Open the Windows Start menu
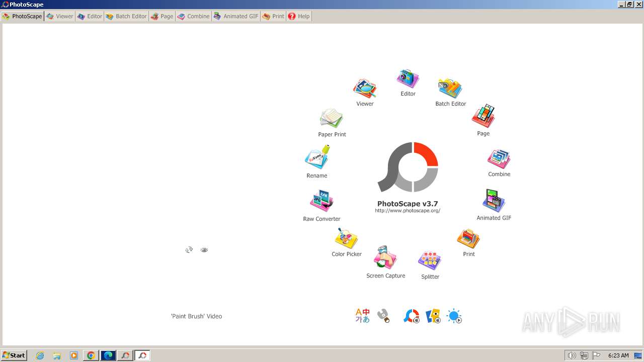The width and height of the screenshot is (644, 362). [14, 355]
